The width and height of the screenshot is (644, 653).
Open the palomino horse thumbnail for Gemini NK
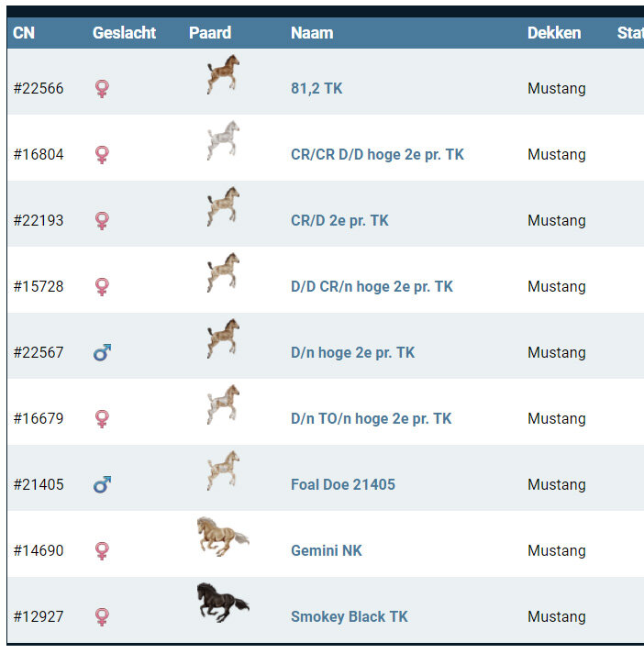[222, 537]
